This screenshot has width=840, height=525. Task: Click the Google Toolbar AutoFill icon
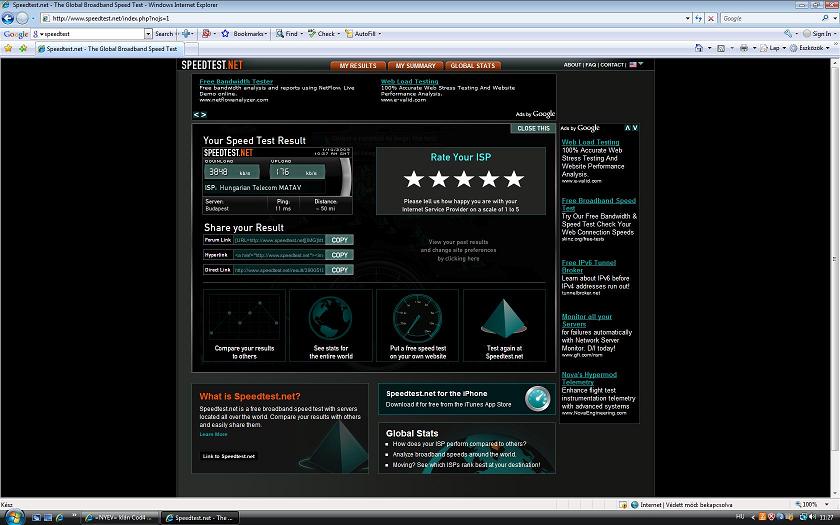[349, 33]
